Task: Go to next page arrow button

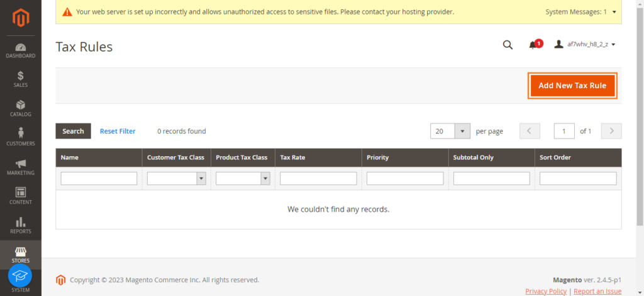Action: click(611, 131)
